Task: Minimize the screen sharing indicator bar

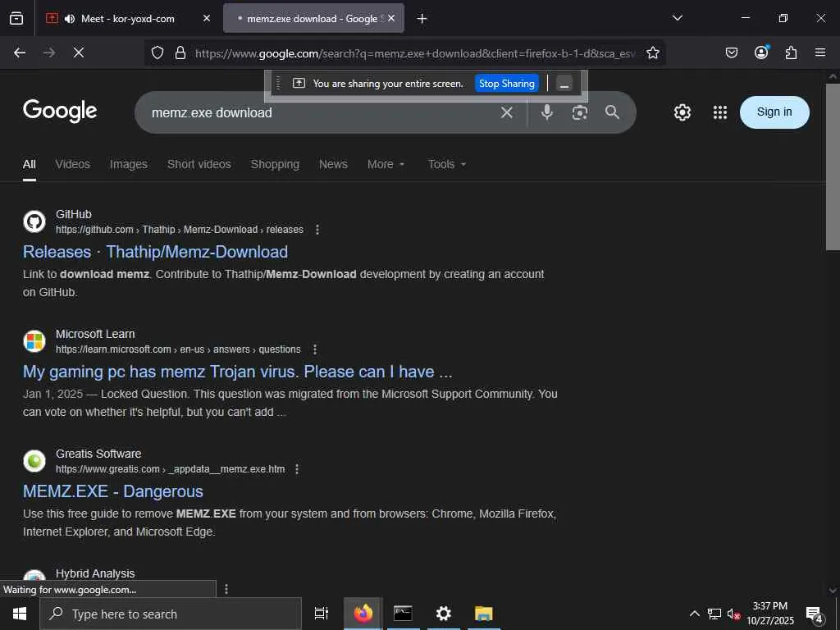Action: (x=564, y=84)
